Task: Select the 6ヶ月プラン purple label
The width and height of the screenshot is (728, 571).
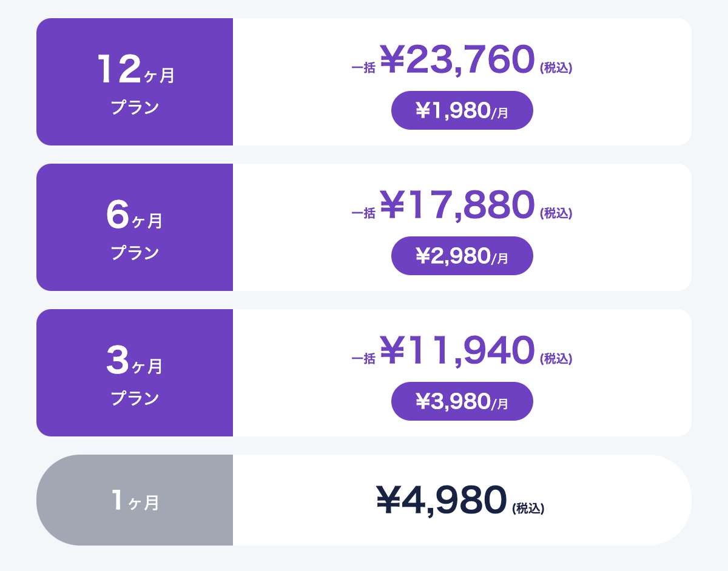Action: pos(135,227)
